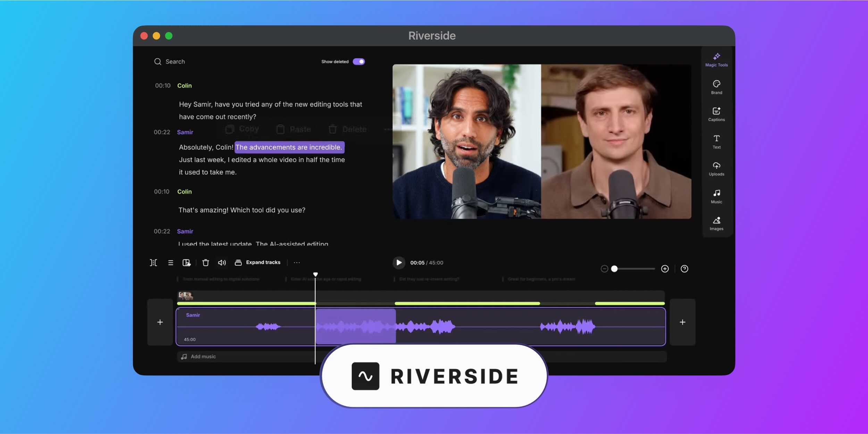This screenshot has width=868, height=434.
Task: Click the 00:05 / 45:00 timecode
Action: [x=427, y=263]
